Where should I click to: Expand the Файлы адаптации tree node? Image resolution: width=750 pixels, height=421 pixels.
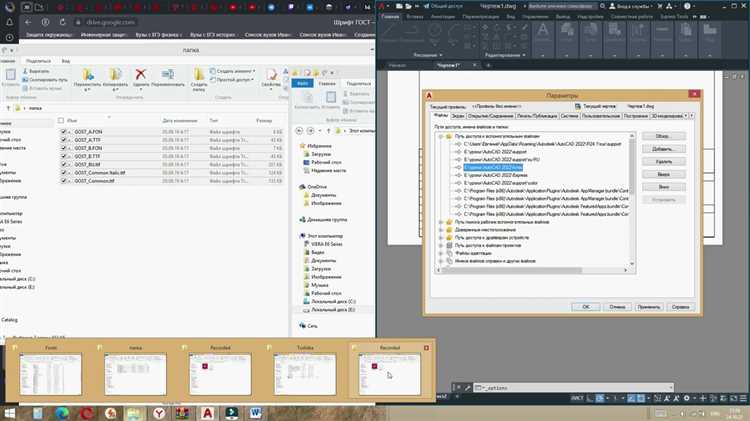tap(440, 253)
